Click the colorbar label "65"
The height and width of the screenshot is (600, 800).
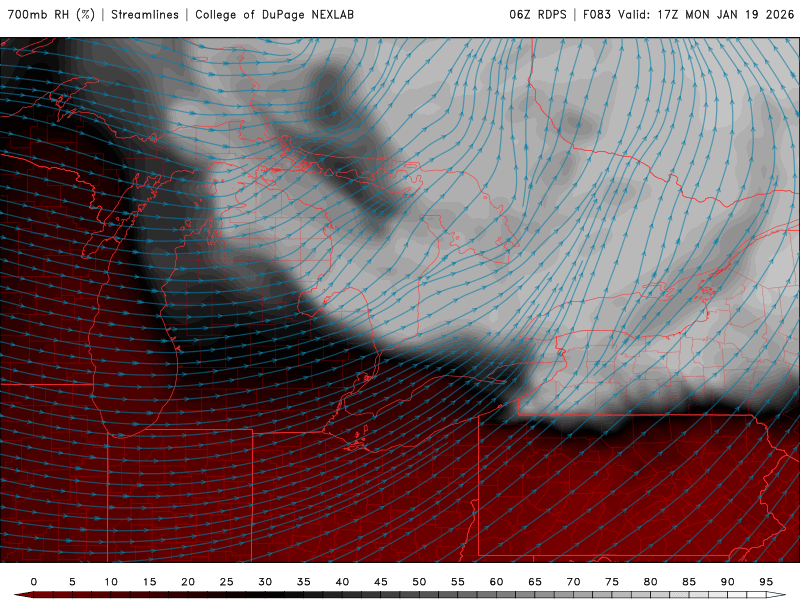(x=535, y=582)
